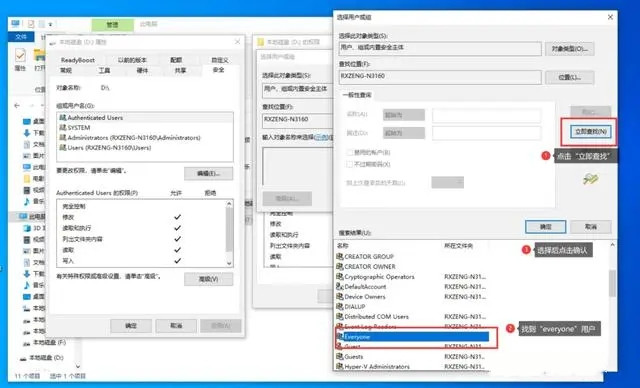Click the 编辑(E)... button in properties dialog
The height and width of the screenshot is (388, 640).
pyautogui.click(x=209, y=173)
